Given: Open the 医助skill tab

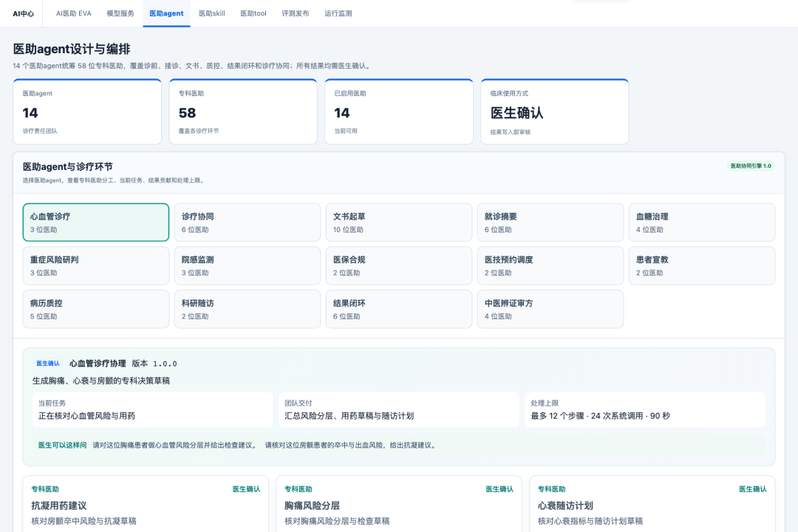Looking at the screenshot, I should tap(212, 13).
